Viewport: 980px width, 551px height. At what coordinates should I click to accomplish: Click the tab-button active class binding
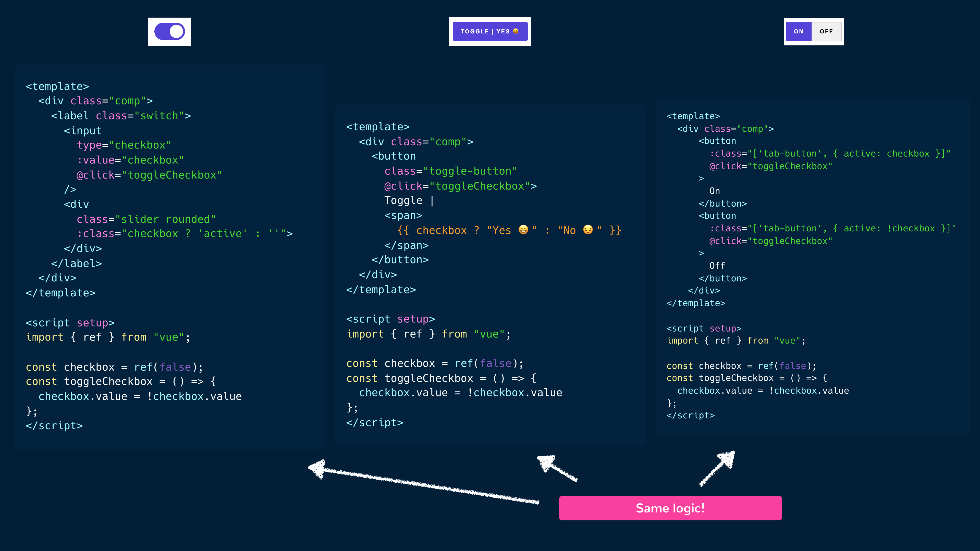pyautogui.click(x=829, y=153)
